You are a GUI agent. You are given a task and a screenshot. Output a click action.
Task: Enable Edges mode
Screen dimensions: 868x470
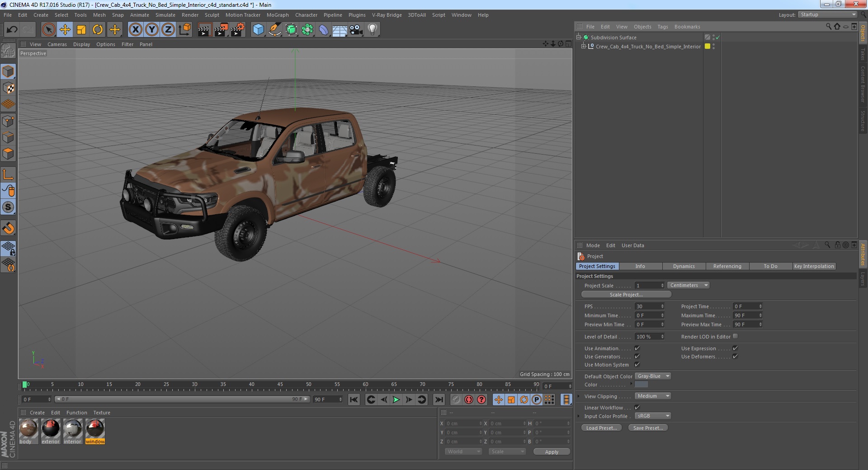(x=8, y=137)
